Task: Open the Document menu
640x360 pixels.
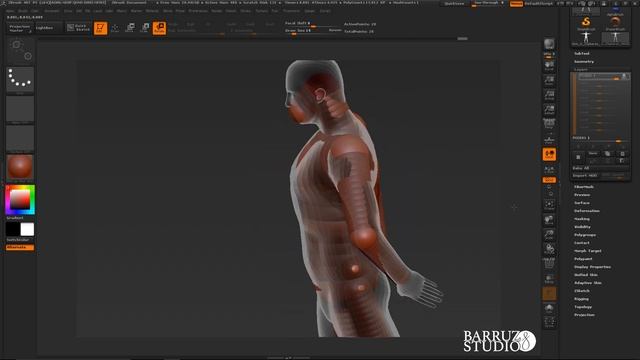Action: coord(52,11)
